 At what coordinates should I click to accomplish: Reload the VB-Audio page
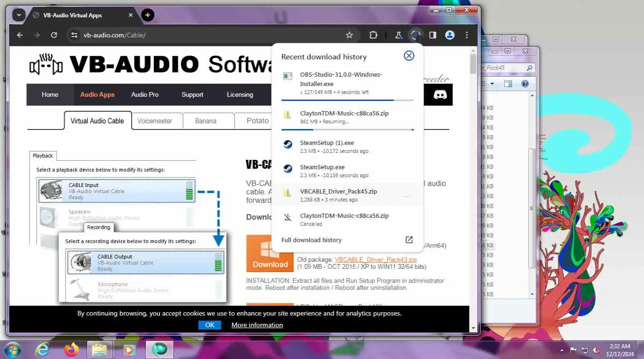pos(54,35)
